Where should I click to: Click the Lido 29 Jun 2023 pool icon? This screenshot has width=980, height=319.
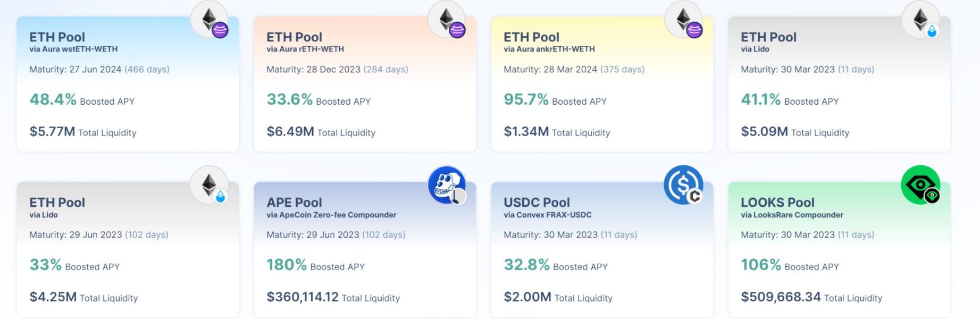point(210,185)
